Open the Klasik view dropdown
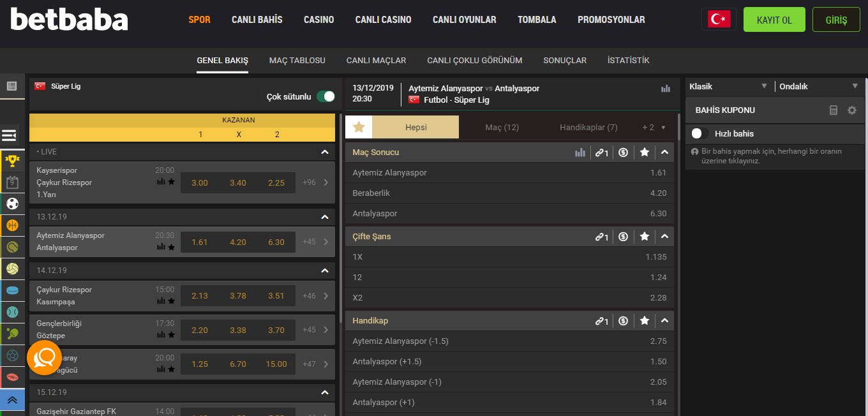Image resolution: width=868 pixels, height=416 pixels. [x=728, y=86]
